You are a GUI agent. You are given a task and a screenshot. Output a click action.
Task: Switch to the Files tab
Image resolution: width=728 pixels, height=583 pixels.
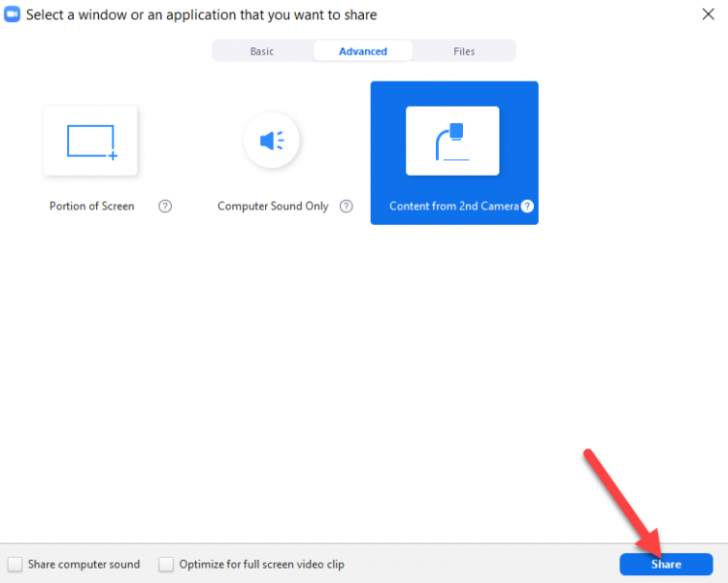(464, 51)
